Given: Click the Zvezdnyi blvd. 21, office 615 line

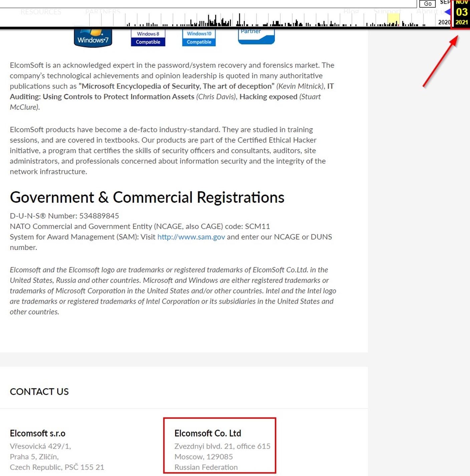Looking at the screenshot, I should click(x=222, y=446).
